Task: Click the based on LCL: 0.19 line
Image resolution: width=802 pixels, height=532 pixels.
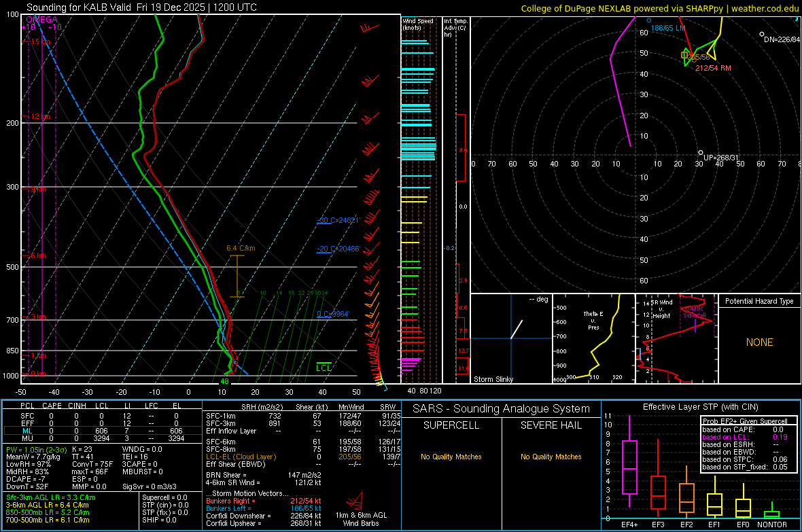Action: point(745,438)
